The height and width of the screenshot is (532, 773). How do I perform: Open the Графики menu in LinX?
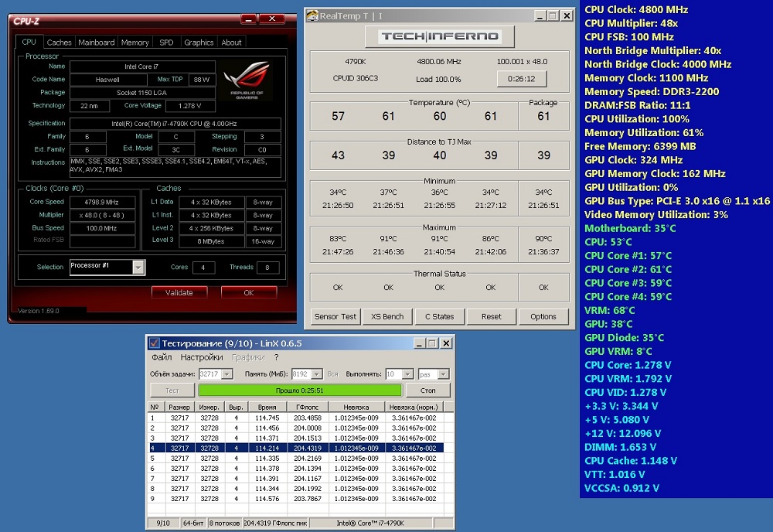pos(248,357)
